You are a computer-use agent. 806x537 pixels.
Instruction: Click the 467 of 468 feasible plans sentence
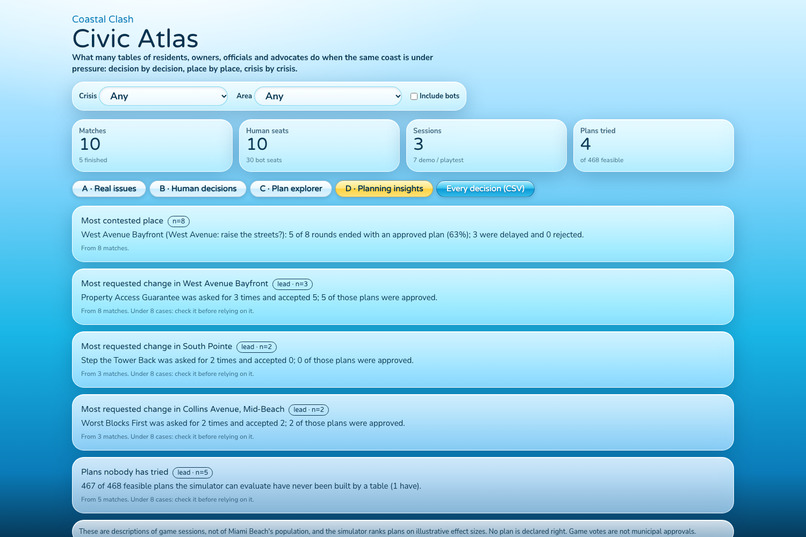251,486
